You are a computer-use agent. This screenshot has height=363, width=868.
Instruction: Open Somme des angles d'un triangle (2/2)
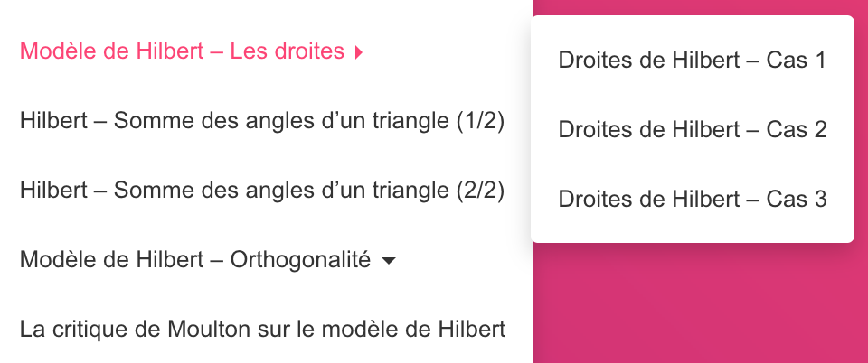[x=262, y=190]
